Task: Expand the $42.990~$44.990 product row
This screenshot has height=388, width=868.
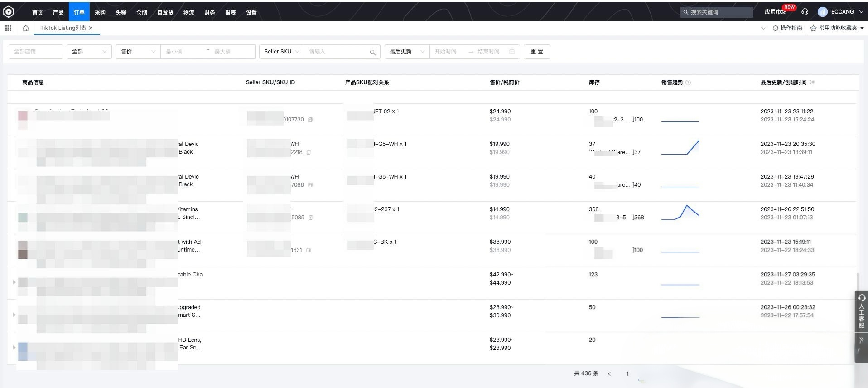Action: click(14, 282)
